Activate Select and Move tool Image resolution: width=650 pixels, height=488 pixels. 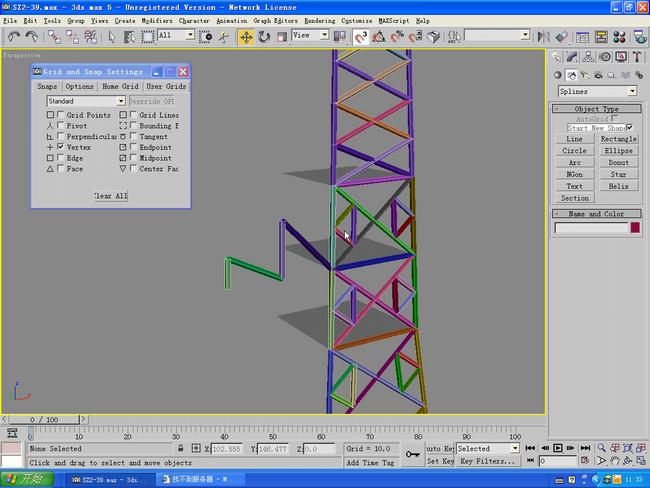click(246, 37)
